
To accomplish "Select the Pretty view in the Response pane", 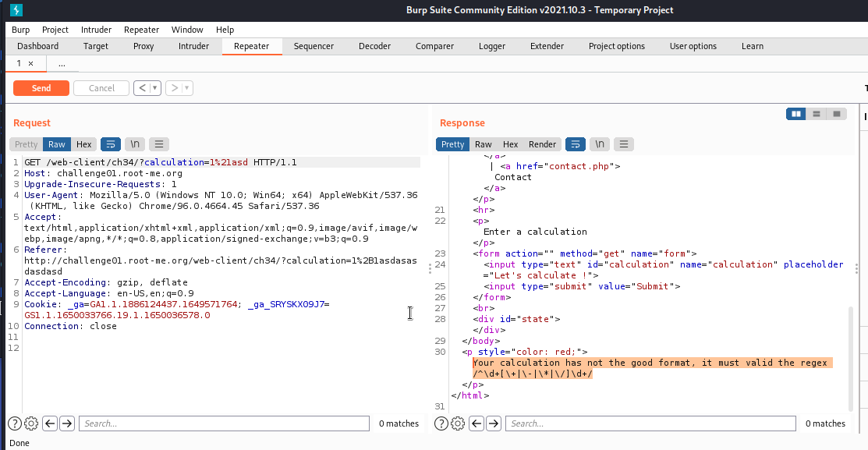I will [x=452, y=144].
